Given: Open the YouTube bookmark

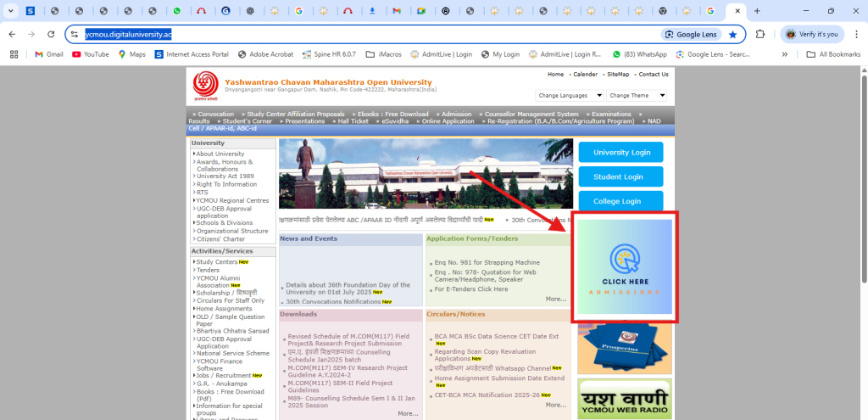Looking at the screenshot, I should click(91, 54).
